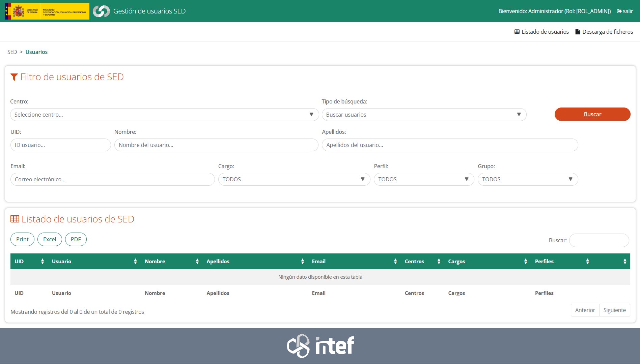Click the Gobierno de España ministry logo
The width and height of the screenshot is (640, 364).
[x=47, y=11]
